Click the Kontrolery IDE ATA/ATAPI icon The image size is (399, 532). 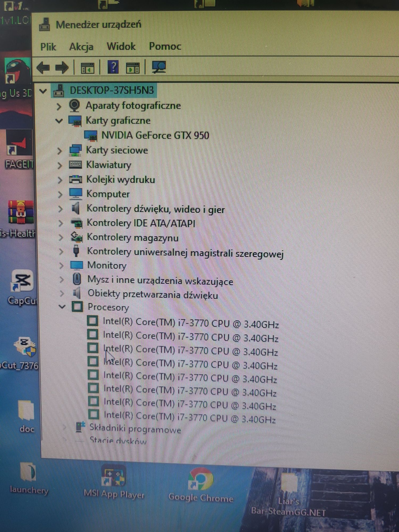click(77, 223)
